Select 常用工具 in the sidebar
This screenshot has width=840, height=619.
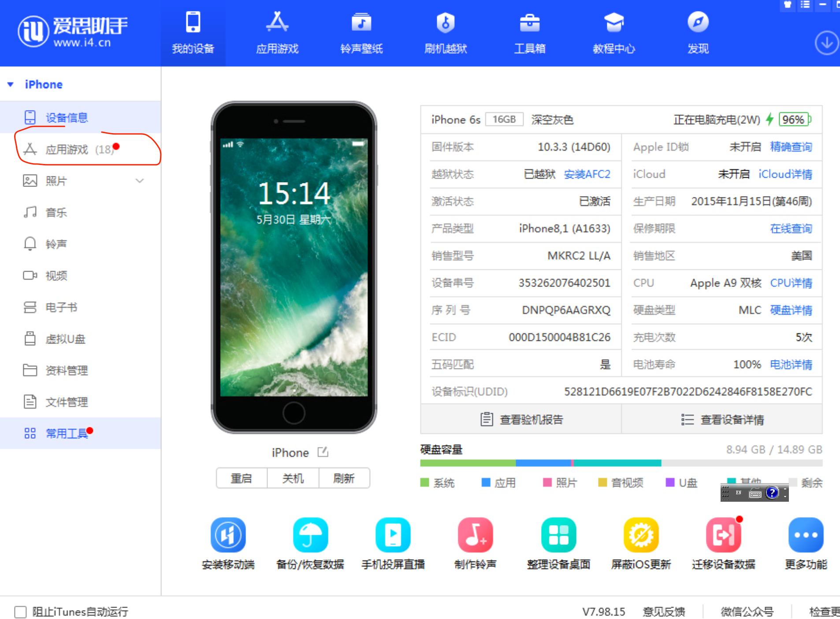pos(80,433)
